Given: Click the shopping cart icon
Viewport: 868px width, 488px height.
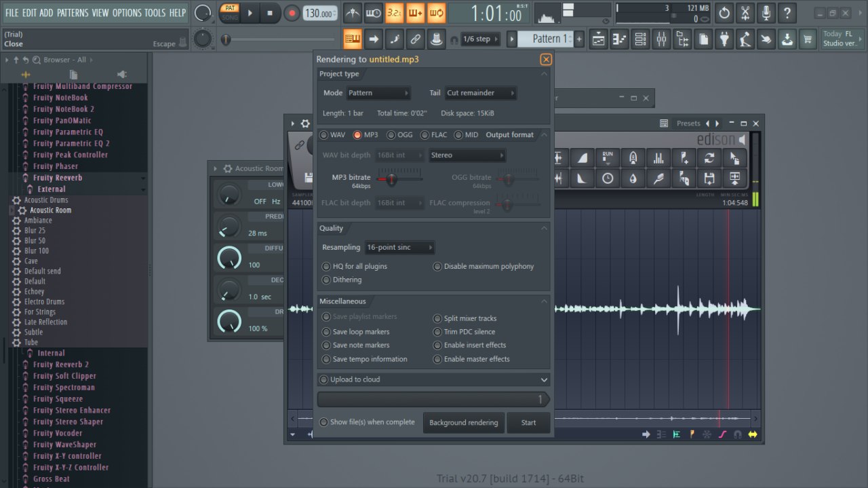Looking at the screenshot, I should (808, 39).
